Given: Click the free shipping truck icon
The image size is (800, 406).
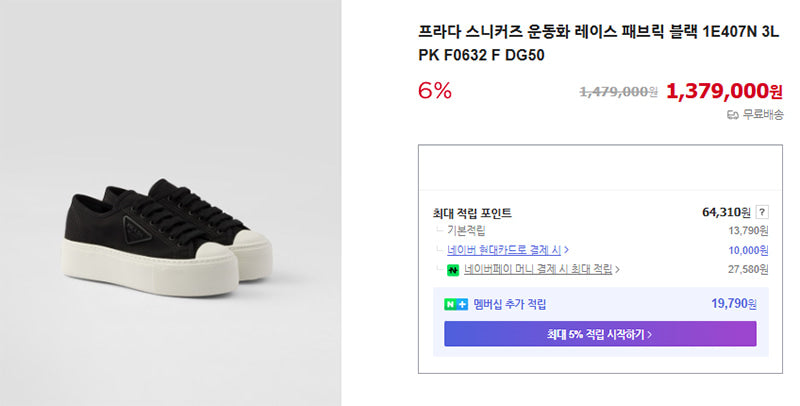Looking at the screenshot, I should [x=732, y=115].
